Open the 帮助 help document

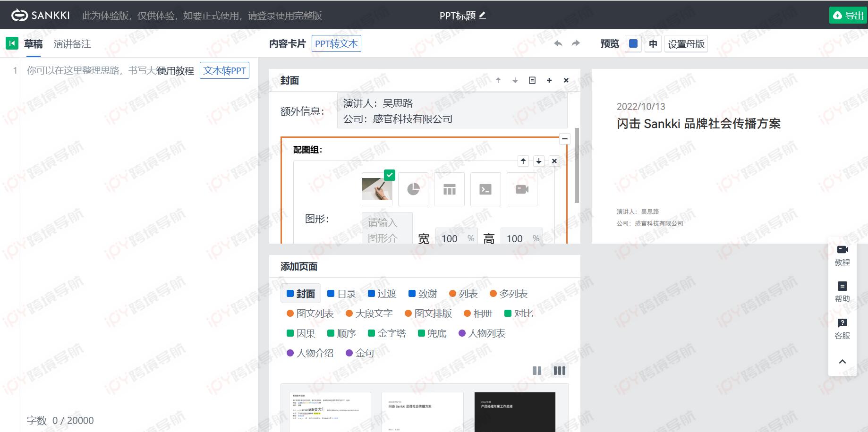point(842,292)
